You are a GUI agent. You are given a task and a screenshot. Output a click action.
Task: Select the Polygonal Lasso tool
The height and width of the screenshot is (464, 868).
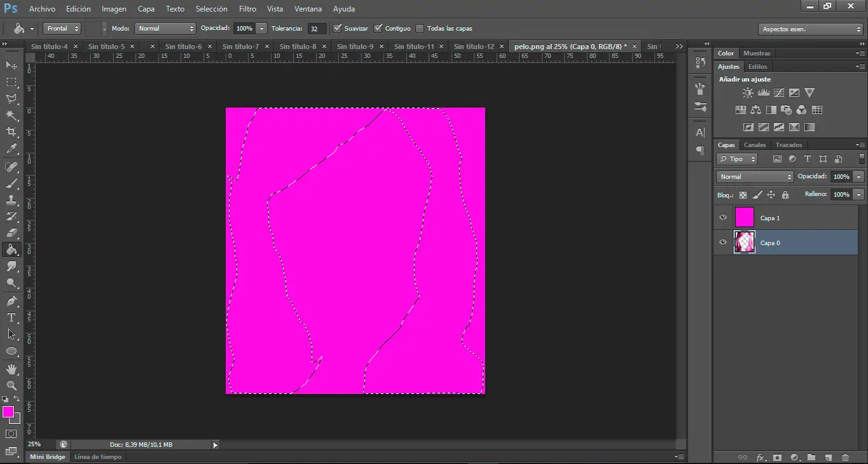[11, 99]
